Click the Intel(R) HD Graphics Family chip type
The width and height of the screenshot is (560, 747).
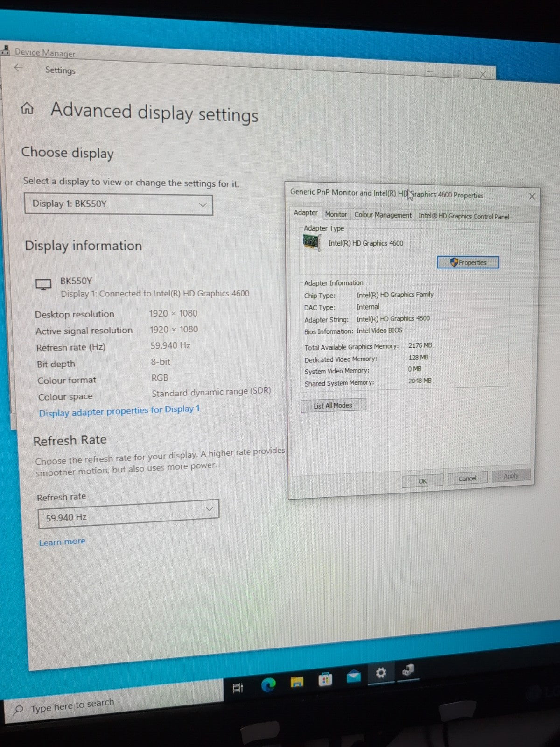point(395,295)
